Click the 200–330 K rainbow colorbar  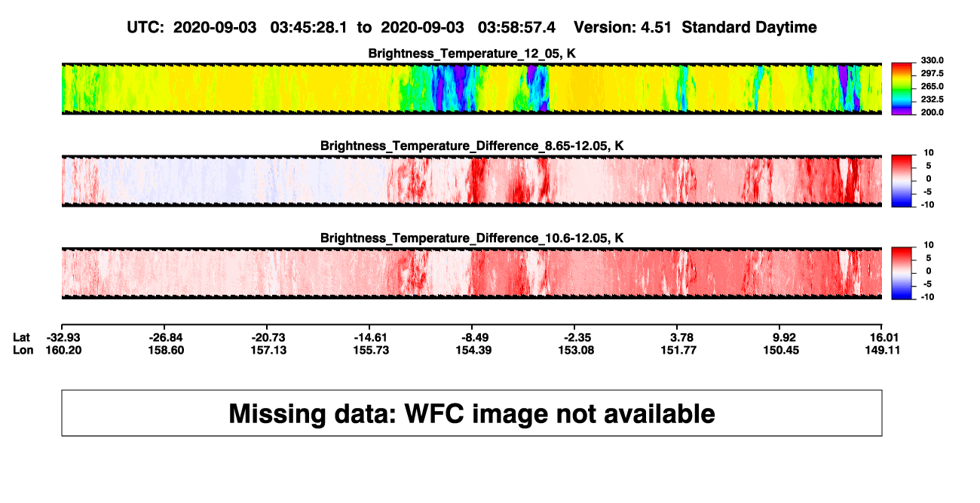pyautogui.click(x=902, y=89)
